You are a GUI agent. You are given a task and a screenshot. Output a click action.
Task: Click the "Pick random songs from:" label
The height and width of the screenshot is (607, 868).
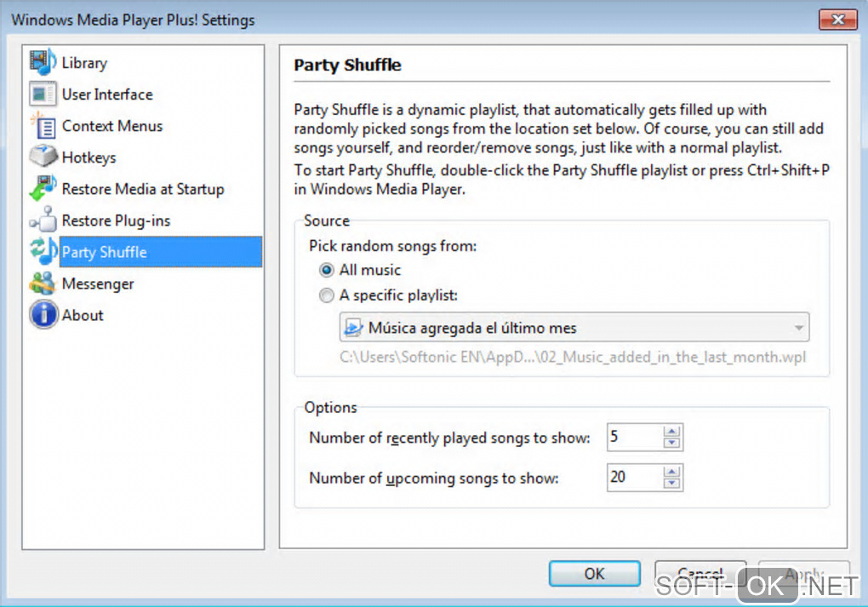[392, 245]
